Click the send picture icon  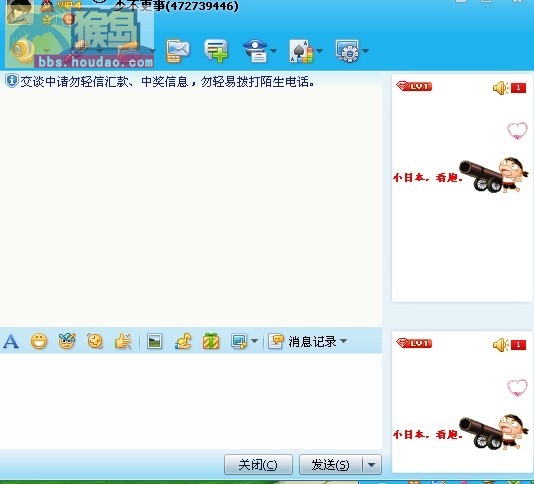[154, 341]
